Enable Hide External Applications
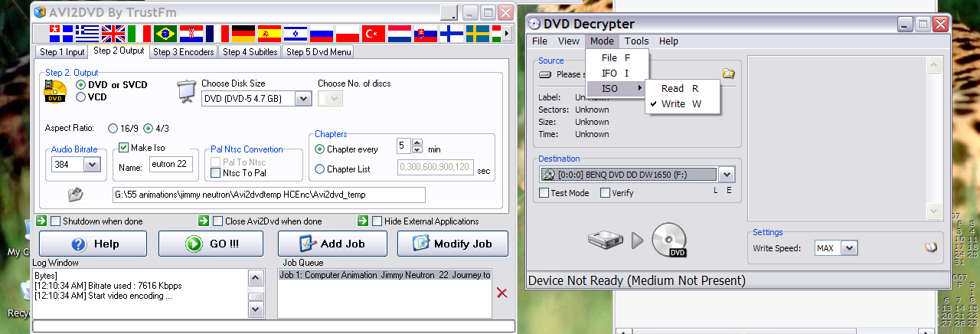Image resolution: width=980 pixels, height=334 pixels. (377, 221)
